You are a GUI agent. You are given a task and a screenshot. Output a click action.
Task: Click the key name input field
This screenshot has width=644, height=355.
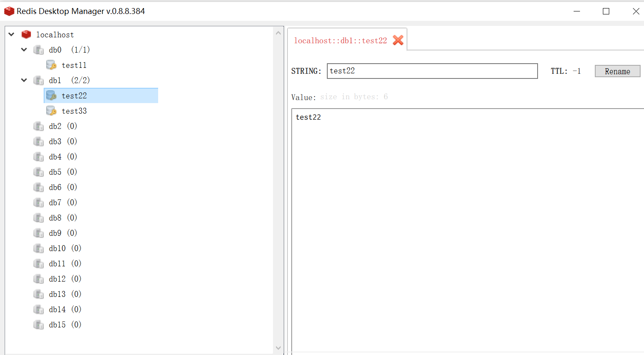pos(432,71)
